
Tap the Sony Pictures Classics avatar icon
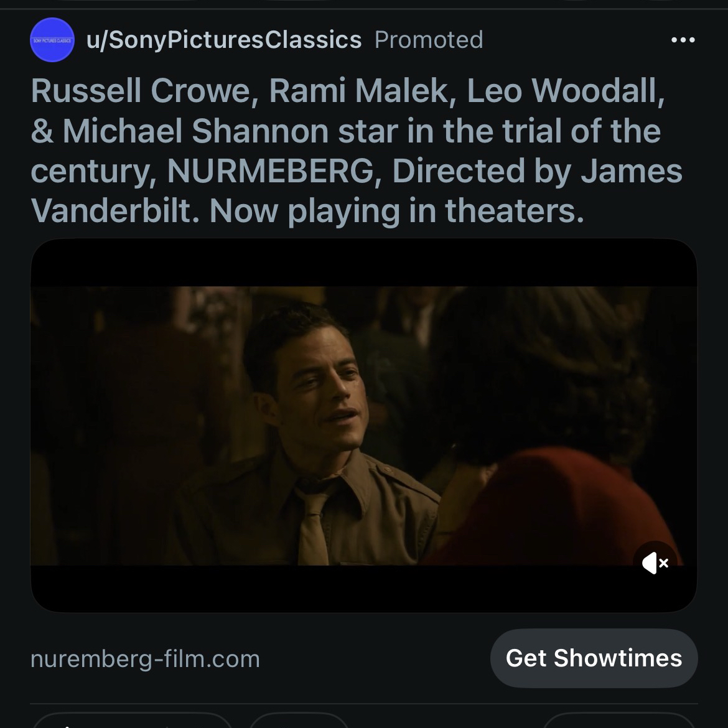pos(52,40)
